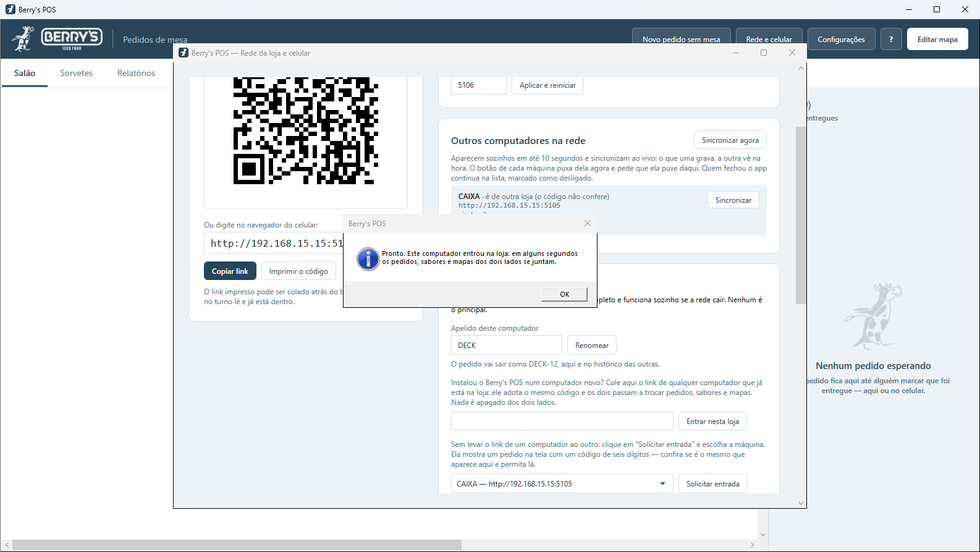
Task: Click the main window scroll down arrow
Action: click(x=762, y=535)
